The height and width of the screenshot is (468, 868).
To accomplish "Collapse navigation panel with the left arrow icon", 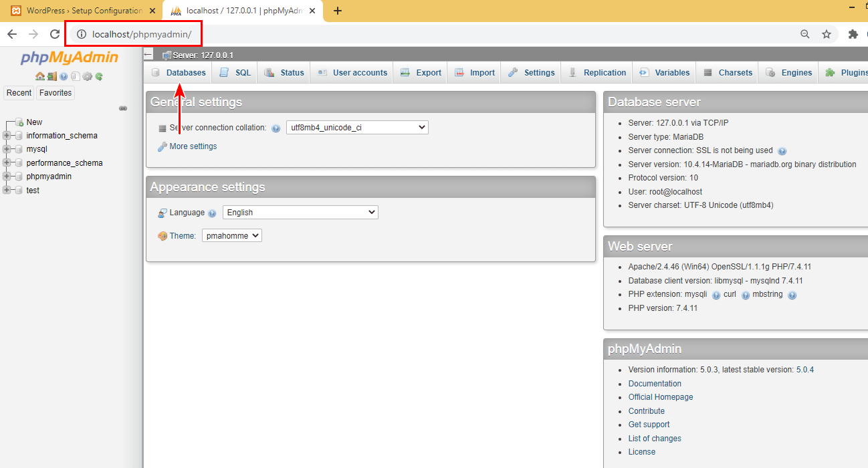I will coord(148,55).
